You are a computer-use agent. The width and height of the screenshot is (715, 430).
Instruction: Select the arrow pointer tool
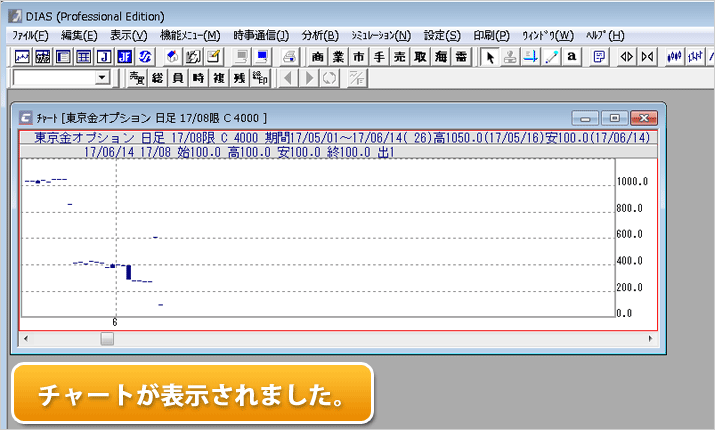[x=490, y=57]
